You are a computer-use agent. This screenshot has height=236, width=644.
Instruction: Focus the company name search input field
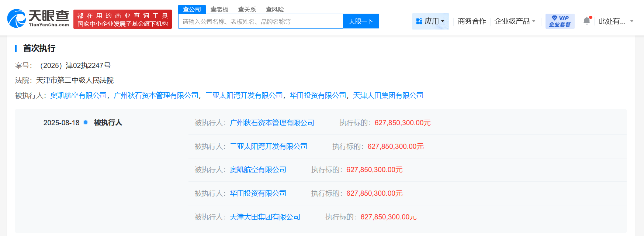pos(260,21)
